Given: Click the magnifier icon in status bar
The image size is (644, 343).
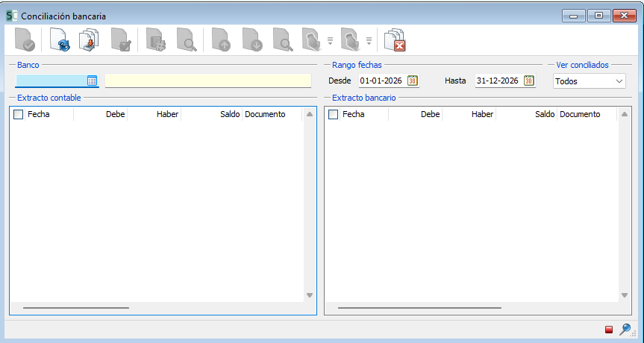Looking at the screenshot, I should [x=625, y=329].
